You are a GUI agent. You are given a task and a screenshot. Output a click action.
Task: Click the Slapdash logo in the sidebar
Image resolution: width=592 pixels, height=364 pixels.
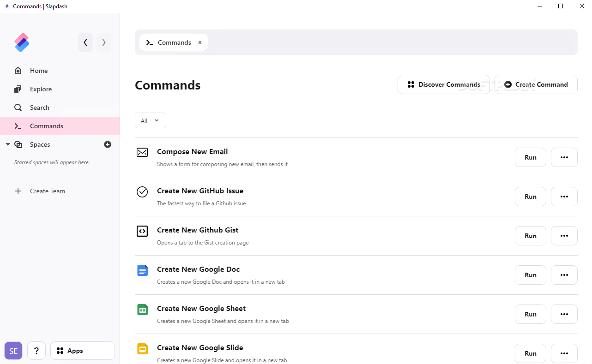click(x=22, y=42)
